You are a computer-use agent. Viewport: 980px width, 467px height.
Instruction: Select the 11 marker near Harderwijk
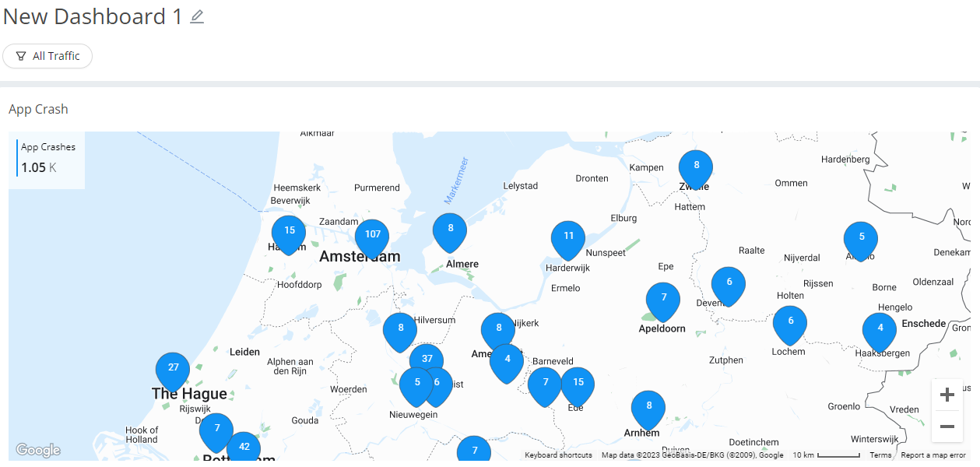568,237
